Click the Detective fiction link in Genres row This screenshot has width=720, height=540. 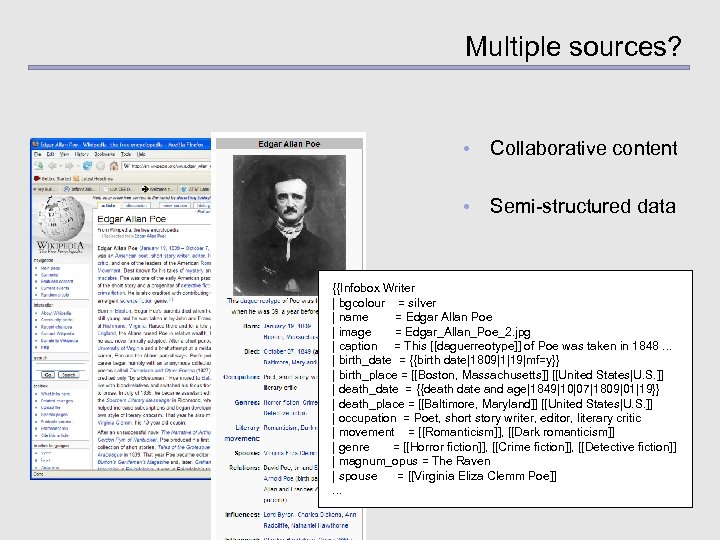pos(285,413)
